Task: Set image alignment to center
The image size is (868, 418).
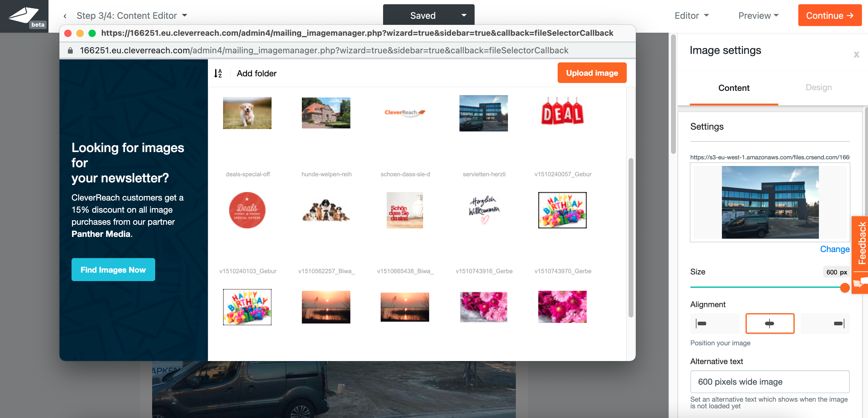Action: [x=770, y=323]
